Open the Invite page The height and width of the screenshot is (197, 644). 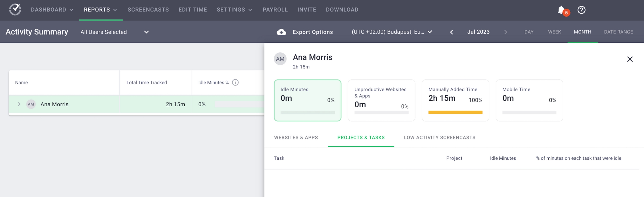point(307,10)
